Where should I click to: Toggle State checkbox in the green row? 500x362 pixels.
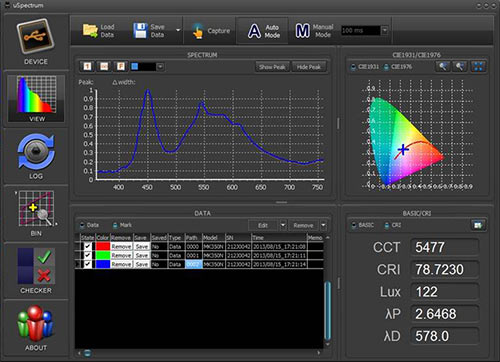pos(88,255)
